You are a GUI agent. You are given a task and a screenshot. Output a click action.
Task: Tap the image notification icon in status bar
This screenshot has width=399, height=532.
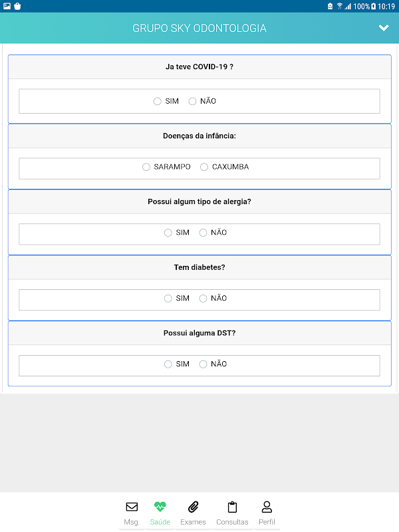click(x=7, y=6)
